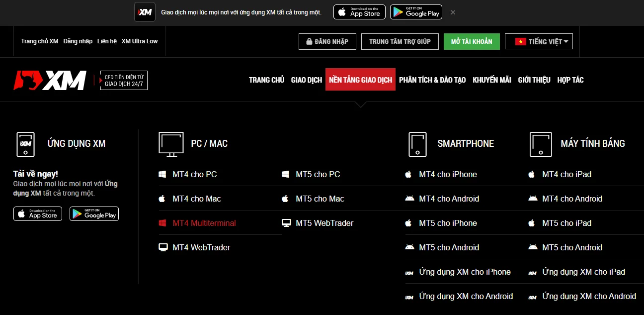
Task: Open tablet MT5 cho Android link
Action: point(572,247)
